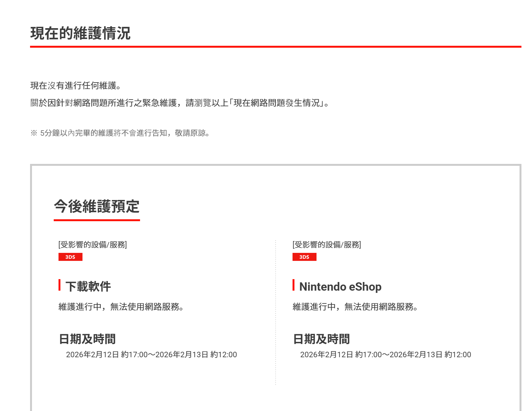Click the eShop maintenance date range text
This screenshot has height=411, width=532.
pos(386,354)
